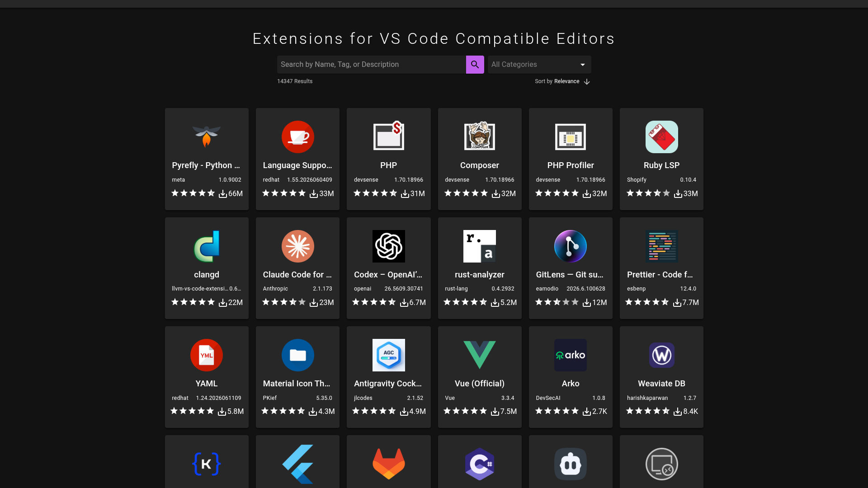Open the Pyrefly - Python extension title

(206, 165)
